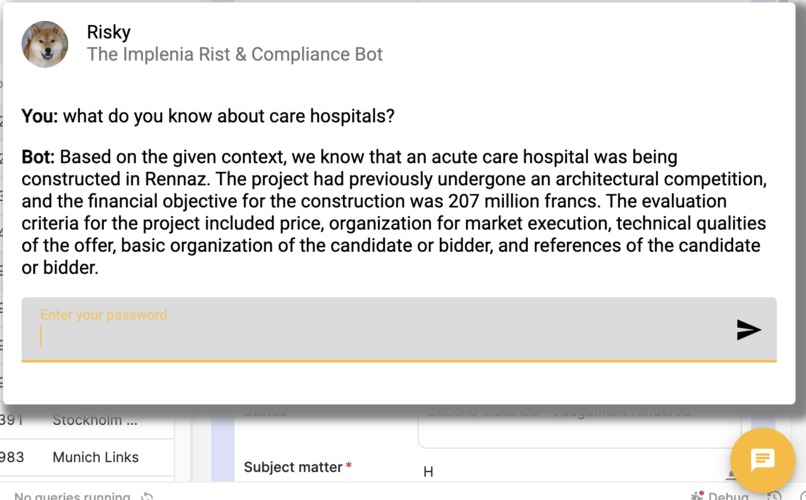
Task: Click the history icon beside queries status
Action: pyautogui.click(x=148, y=496)
